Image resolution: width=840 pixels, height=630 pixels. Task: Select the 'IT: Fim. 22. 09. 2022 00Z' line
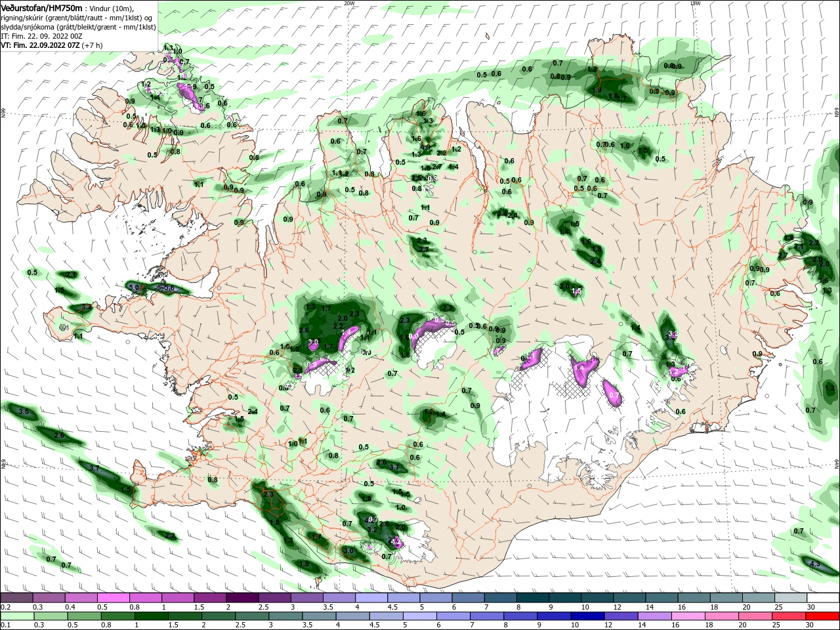coord(41,35)
